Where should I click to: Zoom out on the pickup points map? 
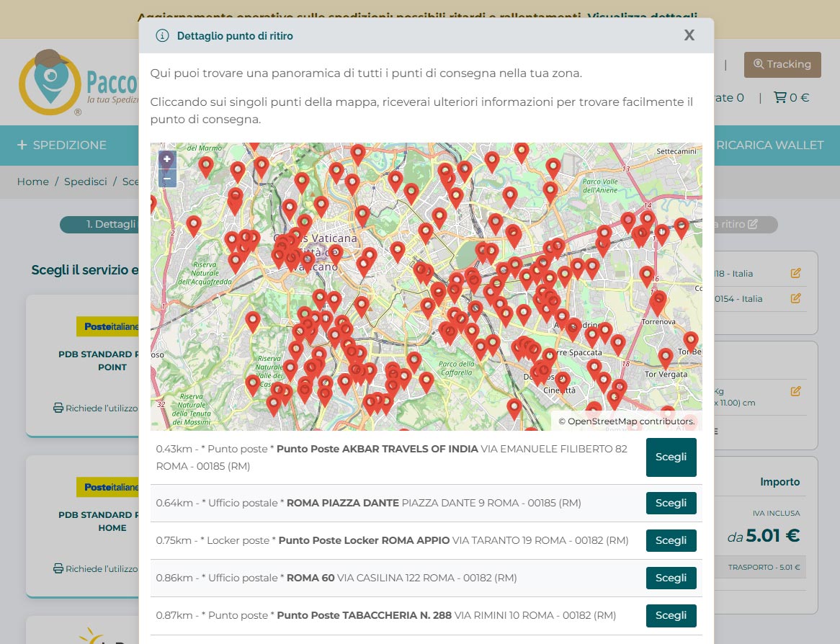tap(167, 178)
